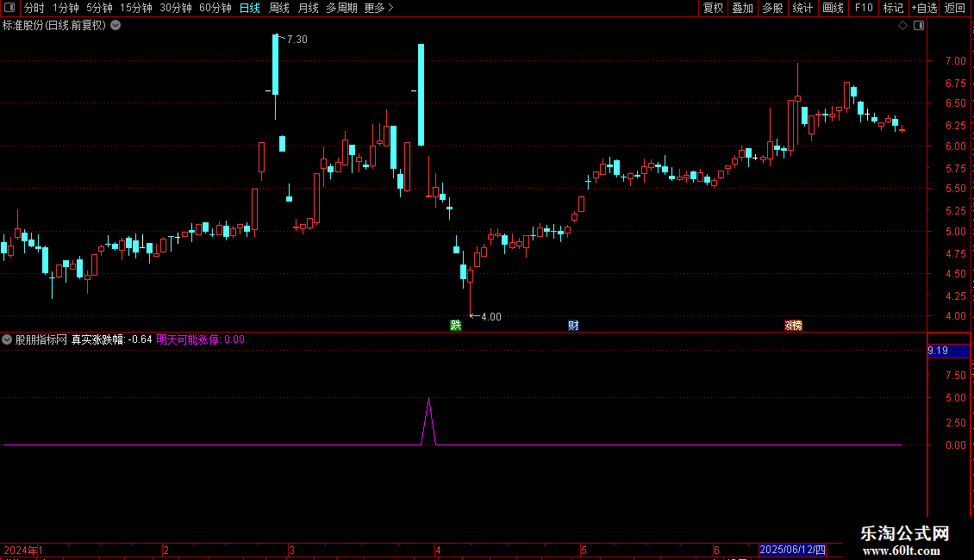Select the 15分钟 period
This screenshot has width=974, height=560.
(136, 8)
